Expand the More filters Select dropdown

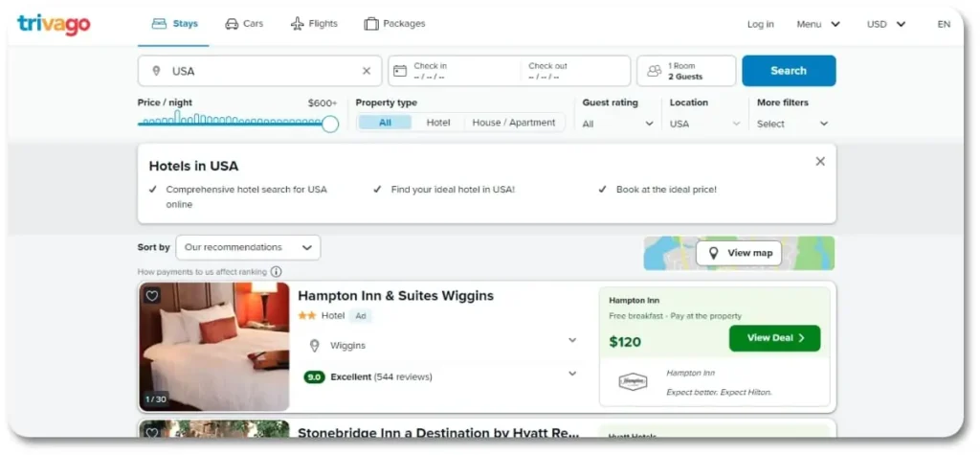coord(792,124)
